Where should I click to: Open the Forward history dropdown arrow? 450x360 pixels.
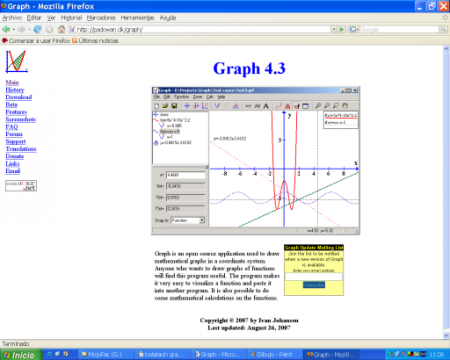29,30
